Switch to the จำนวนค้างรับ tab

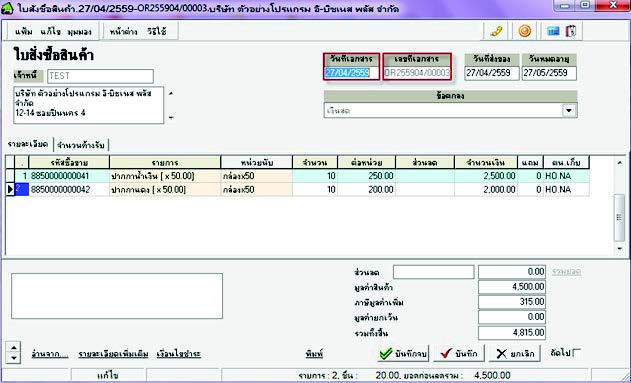[81, 145]
